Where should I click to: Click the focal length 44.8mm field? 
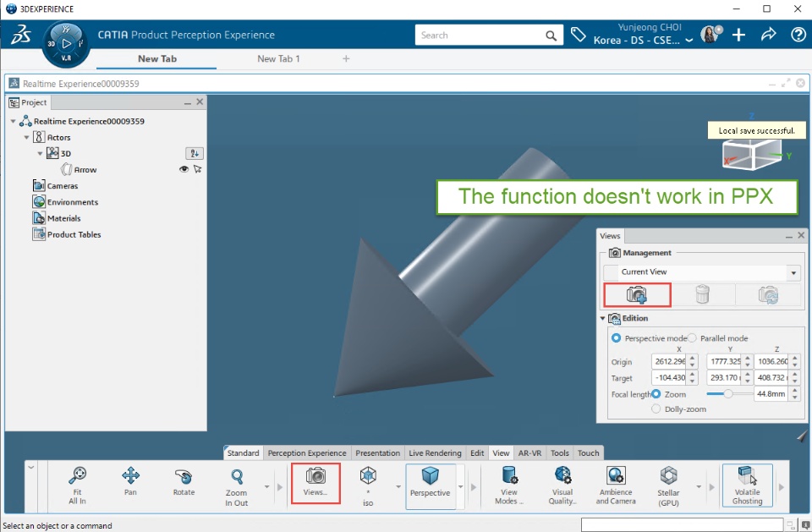771,393
